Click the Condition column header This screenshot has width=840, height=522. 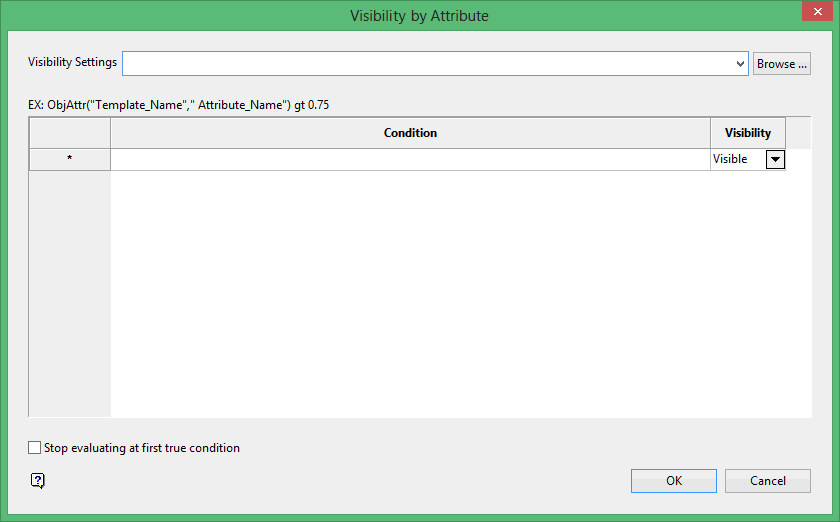click(410, 133)
